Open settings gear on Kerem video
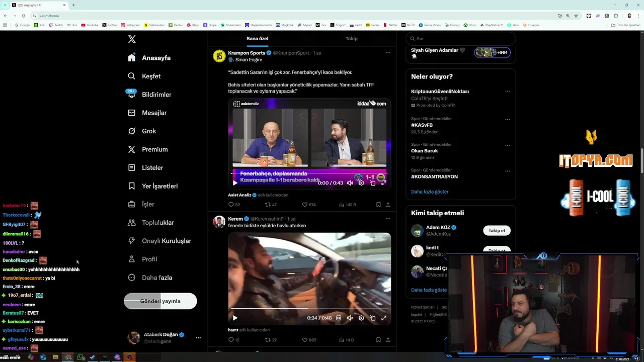This screenshot has height=362, width=644. click(x=361, y=318)
